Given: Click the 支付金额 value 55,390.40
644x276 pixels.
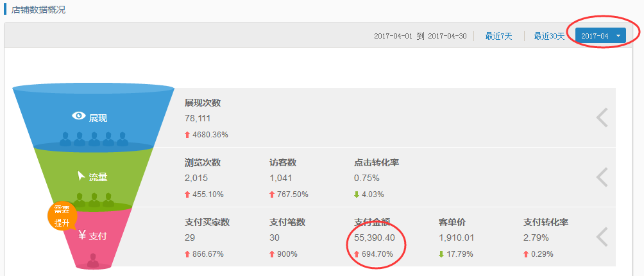Looking at the screenshot, I should click(x=379, y=237).
